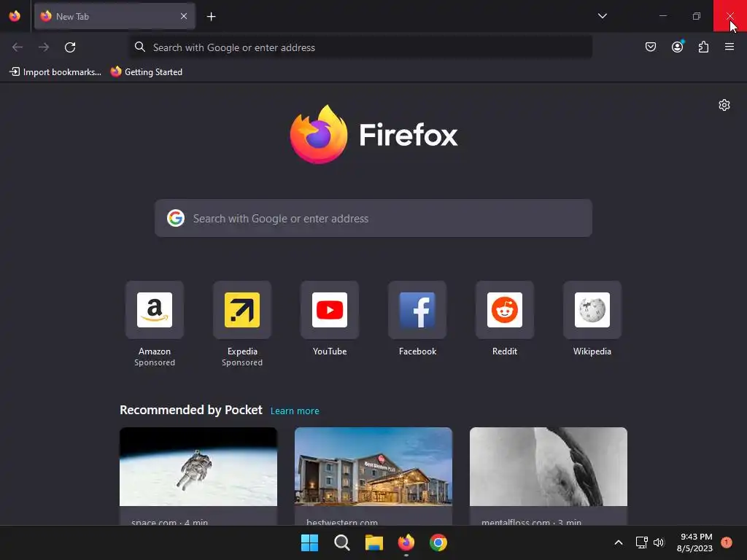Open the clock showing 9:43 PM
Image resolution: width=747 pixels, height=560 pixels.
pyautogui.click(x=694, y=542)
